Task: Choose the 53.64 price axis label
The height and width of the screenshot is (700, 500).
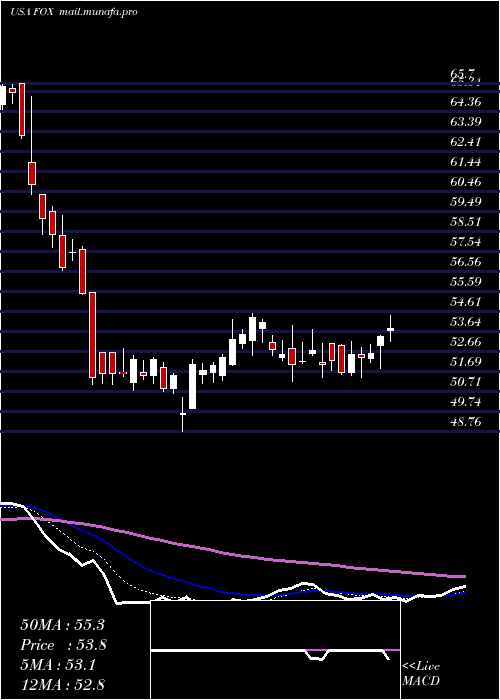Action: click(466, 321)
